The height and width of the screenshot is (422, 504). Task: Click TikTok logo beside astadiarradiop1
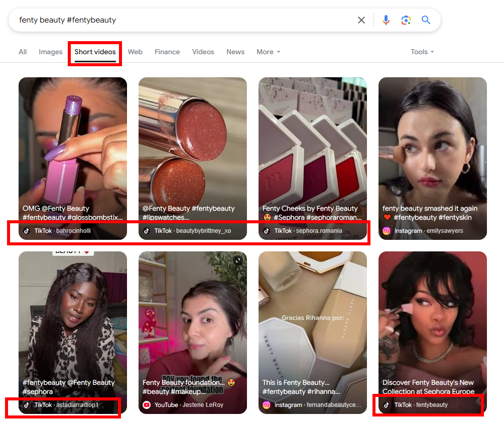point(27,405)
